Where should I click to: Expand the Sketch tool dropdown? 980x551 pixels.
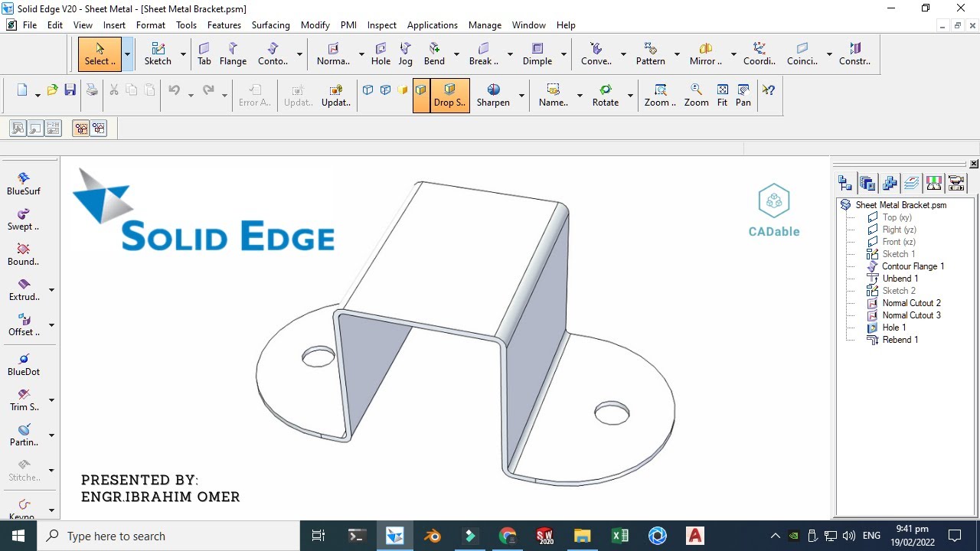(183, 54)
